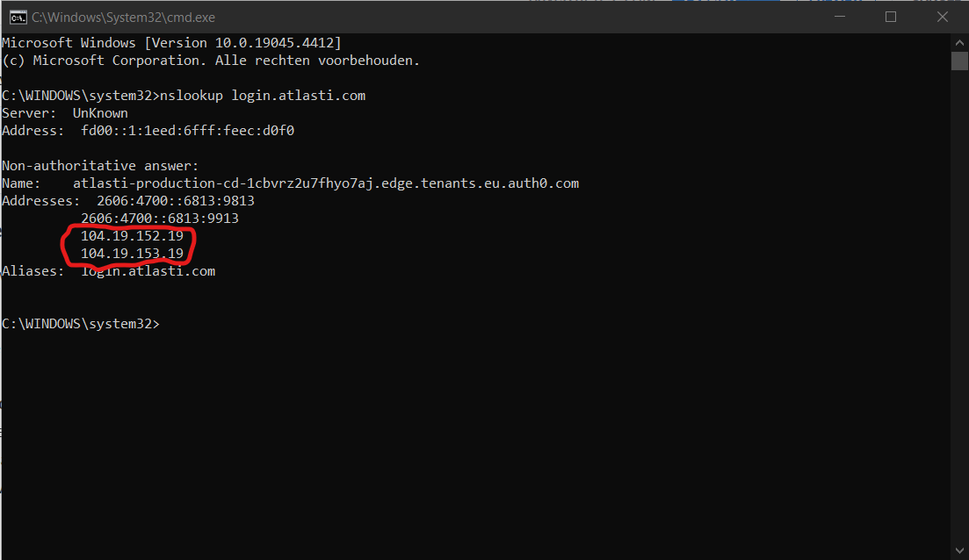Click the IPv6 address 2606:4700::6813:9813
The image size is (969, 560).
click(176, 201)
